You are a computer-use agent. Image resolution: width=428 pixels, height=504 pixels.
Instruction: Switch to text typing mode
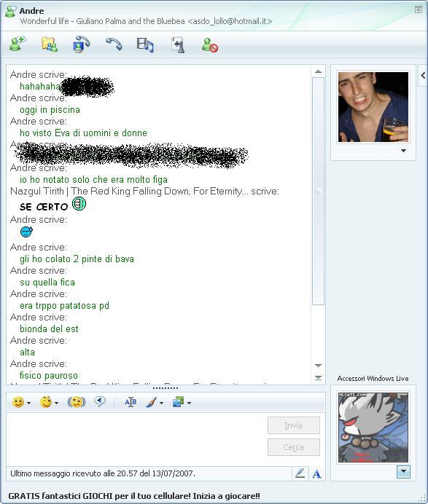pos(316,473)
